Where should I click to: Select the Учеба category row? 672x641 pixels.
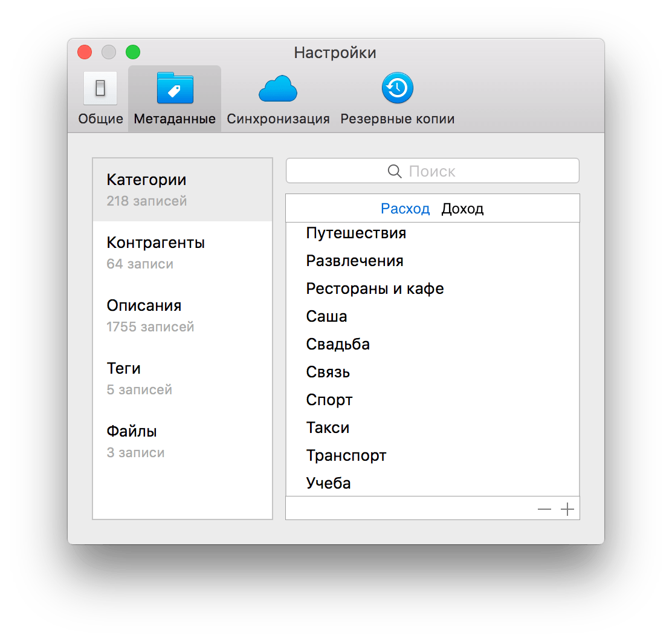(x=433, y=483)
